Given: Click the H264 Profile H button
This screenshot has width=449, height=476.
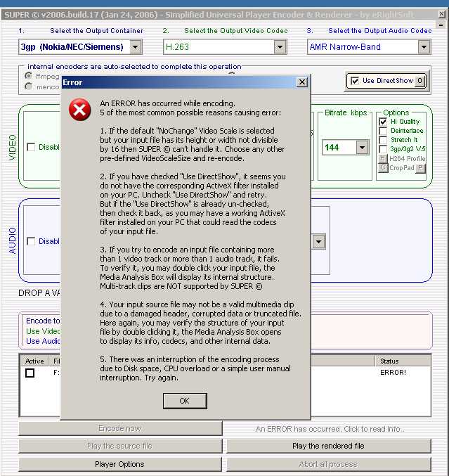Looking at the screenshot, I should (x=383, y=158).
